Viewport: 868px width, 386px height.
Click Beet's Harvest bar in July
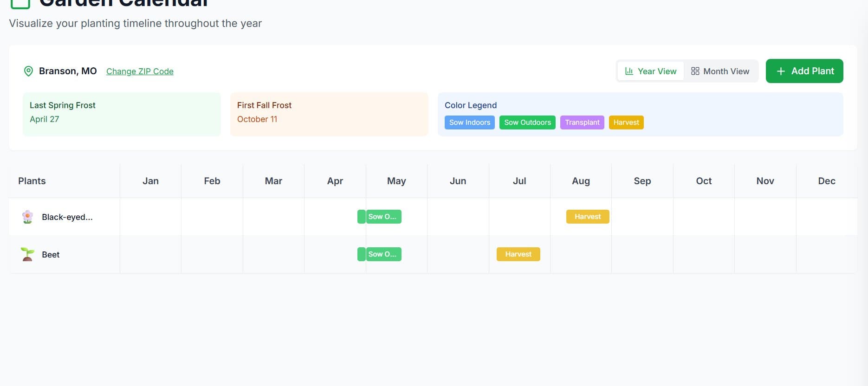518,254
